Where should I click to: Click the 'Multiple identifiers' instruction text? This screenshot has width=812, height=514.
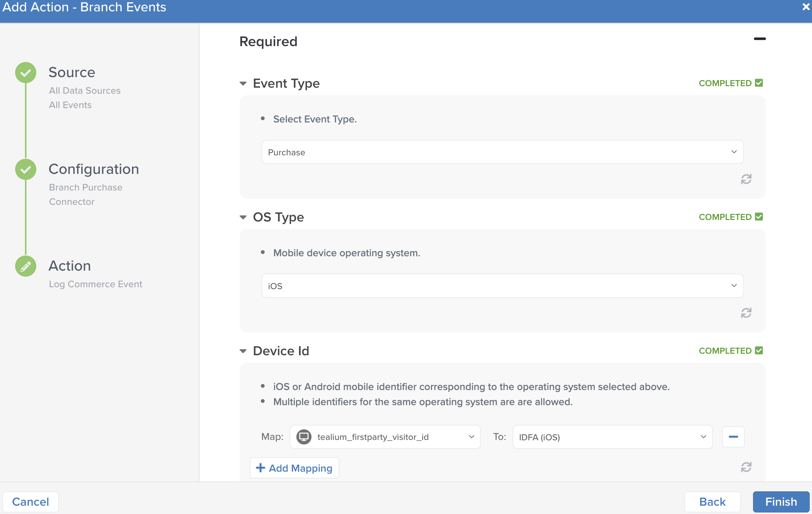(x=423, y=402)
